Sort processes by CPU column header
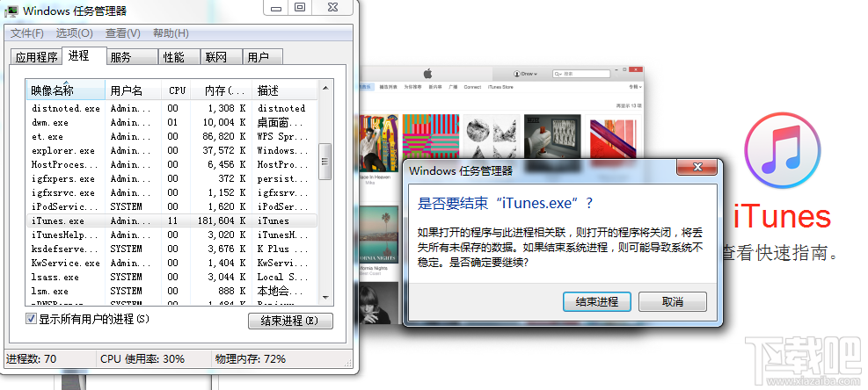This screenshot has width=868, height=390. (177, 90)
